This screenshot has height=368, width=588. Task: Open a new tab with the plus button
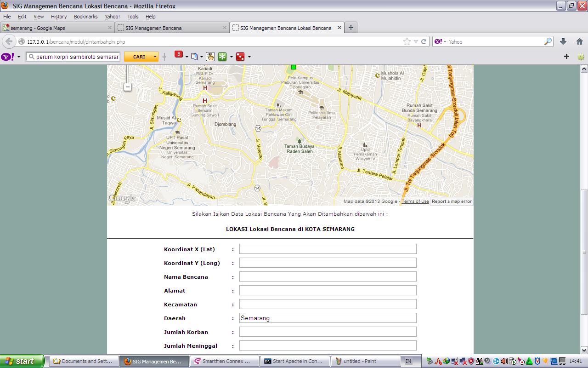[x=351, y=28]
